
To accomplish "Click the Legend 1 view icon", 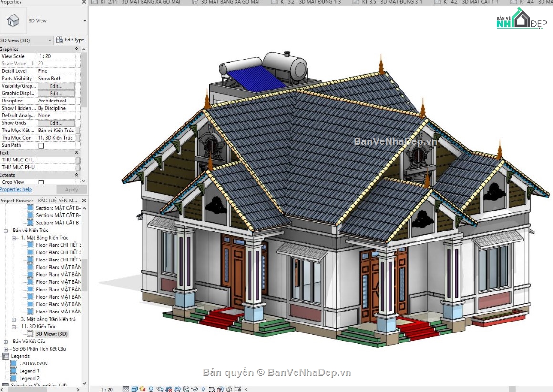I will 14,371.
